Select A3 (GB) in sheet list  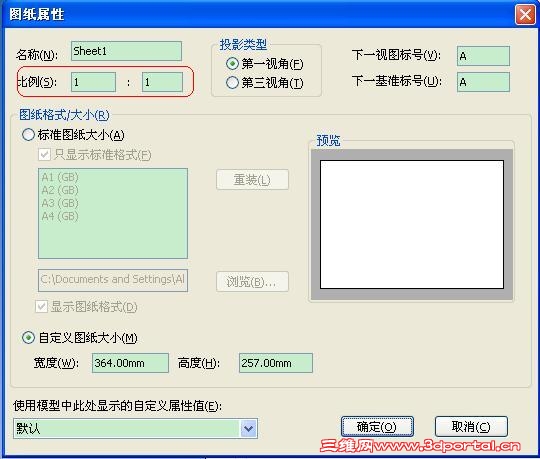click(x=60, y=203)
